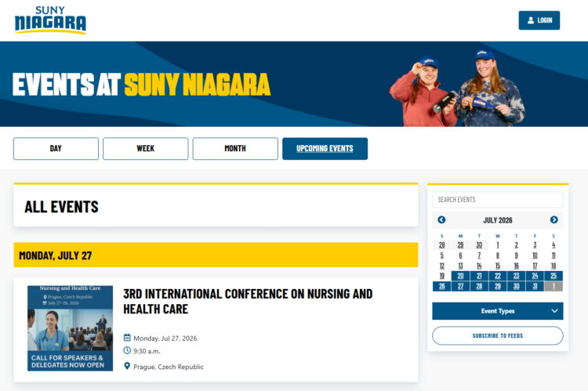Image resolution: width=588 pixels, height=391 pixels.
Task: Select highlighted July 25 in calendar
Action: click(x=554, y=276)
